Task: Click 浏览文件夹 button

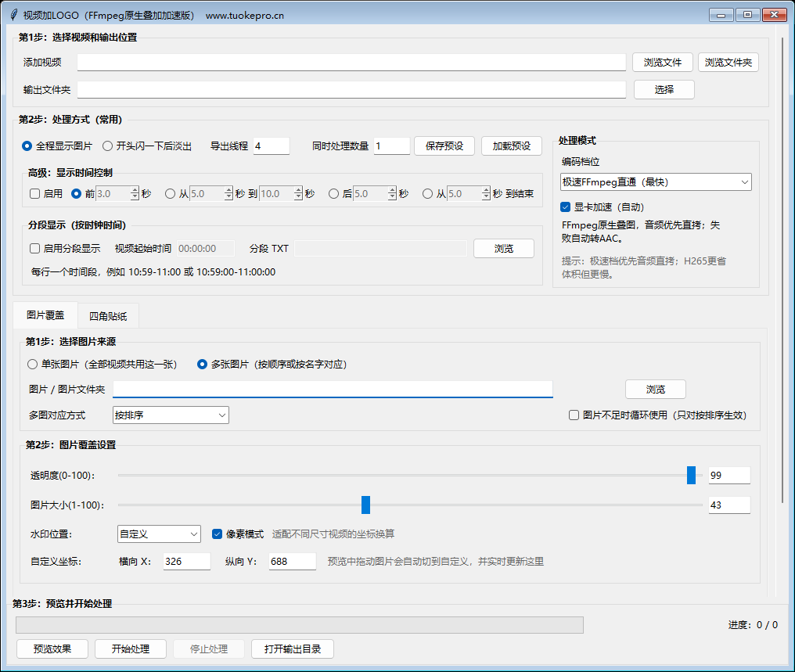Action: [x=728, y=63]
